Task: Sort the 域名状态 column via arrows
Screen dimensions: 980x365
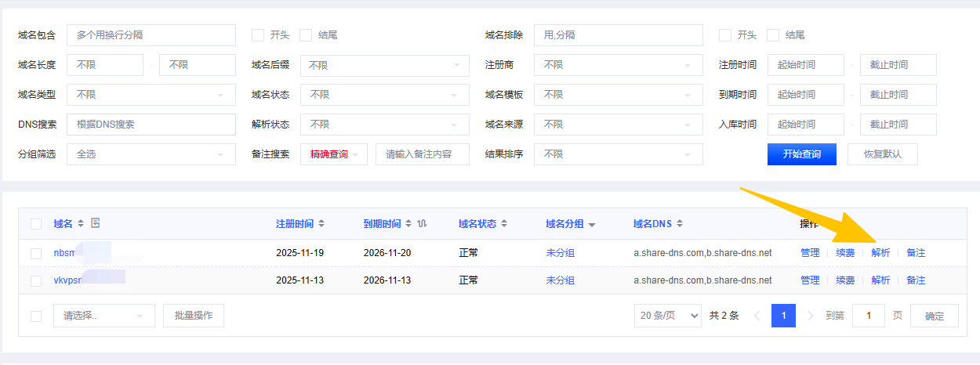Action: 504,224
